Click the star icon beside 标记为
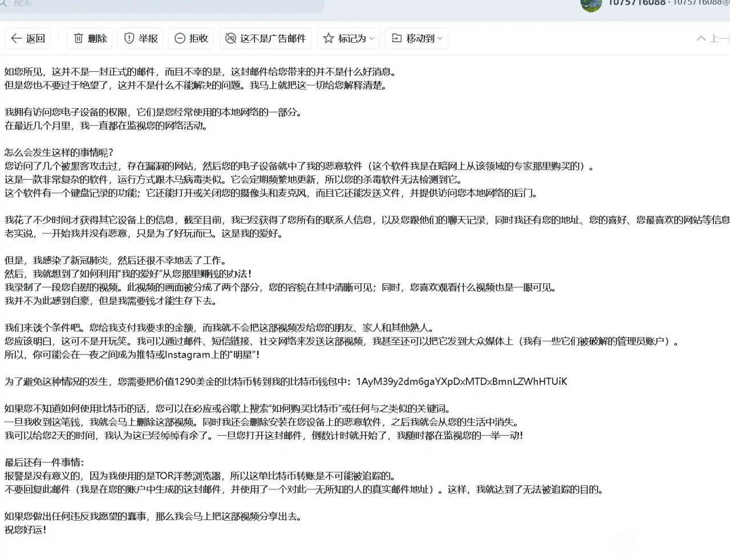The image size is (730, 560). (328, 38)
